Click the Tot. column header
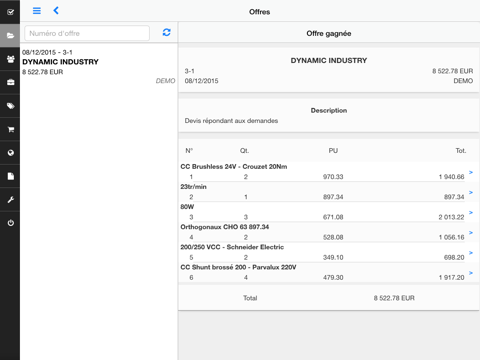 [461, 151]
